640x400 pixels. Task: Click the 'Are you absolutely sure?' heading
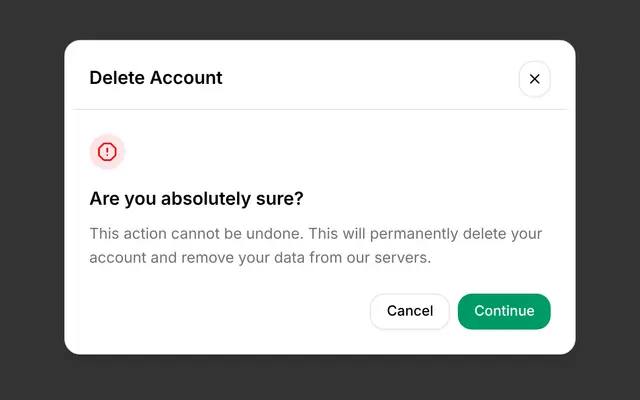pos(196,199)
